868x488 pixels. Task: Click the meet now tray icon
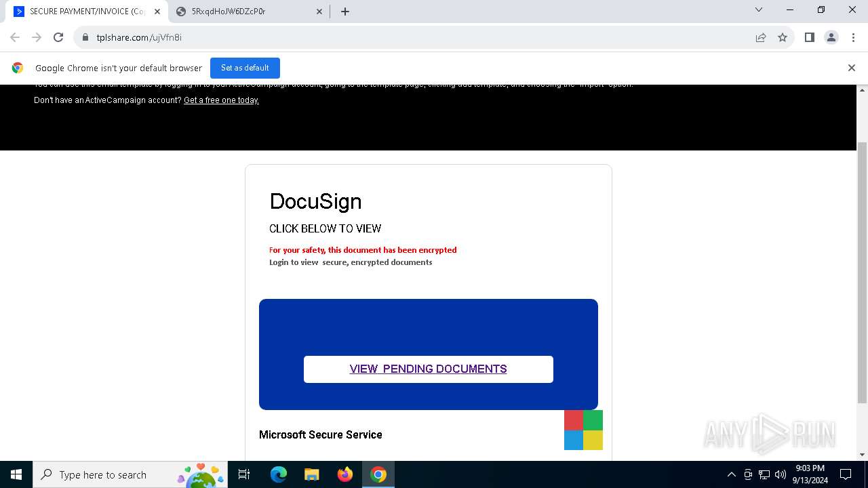tap(748, 474)
